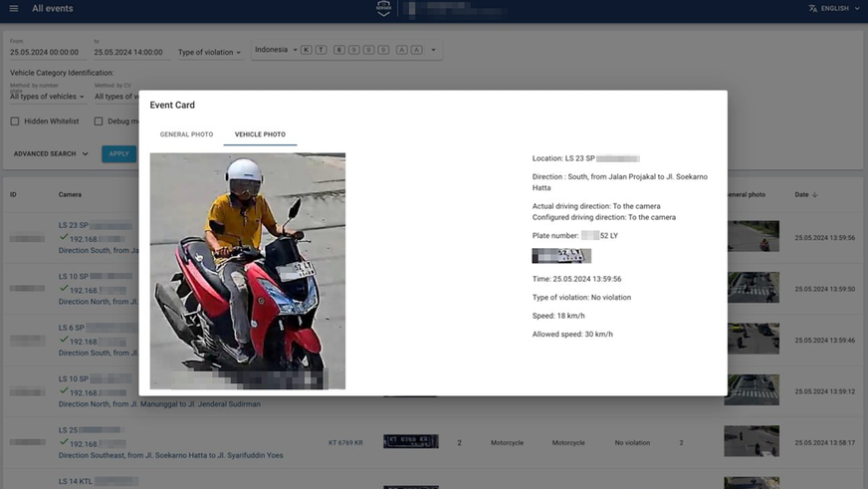The image size is (868, 489).
Task: Click the LS 6 SP camera link
Action: coord(98,328)
